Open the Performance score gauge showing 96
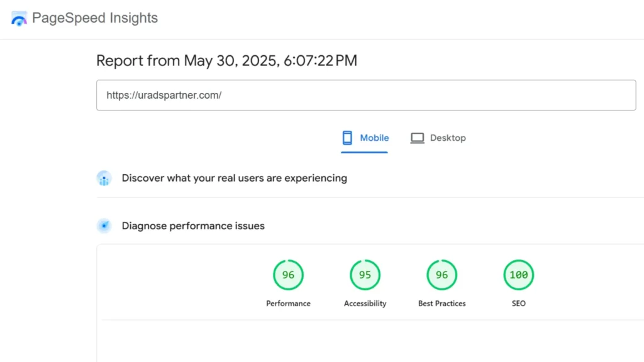 click(x=288, y=275)
